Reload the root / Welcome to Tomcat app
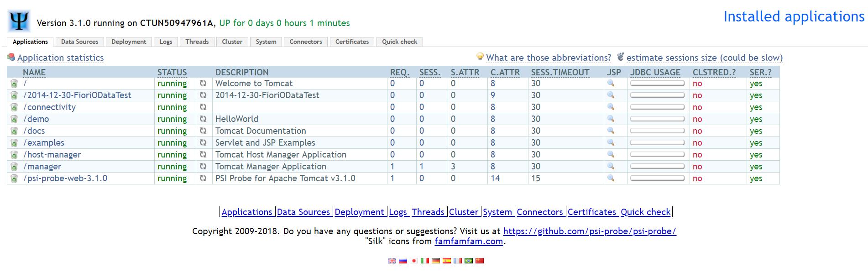Image resolution: width=868 pixels, height=273 pixels. [x=203, y=83]
